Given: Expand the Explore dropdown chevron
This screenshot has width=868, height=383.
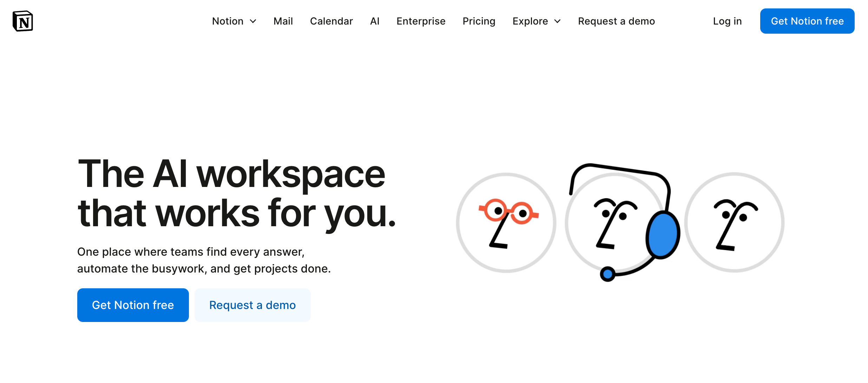Looking at the screenshot, I should point(558,21).
